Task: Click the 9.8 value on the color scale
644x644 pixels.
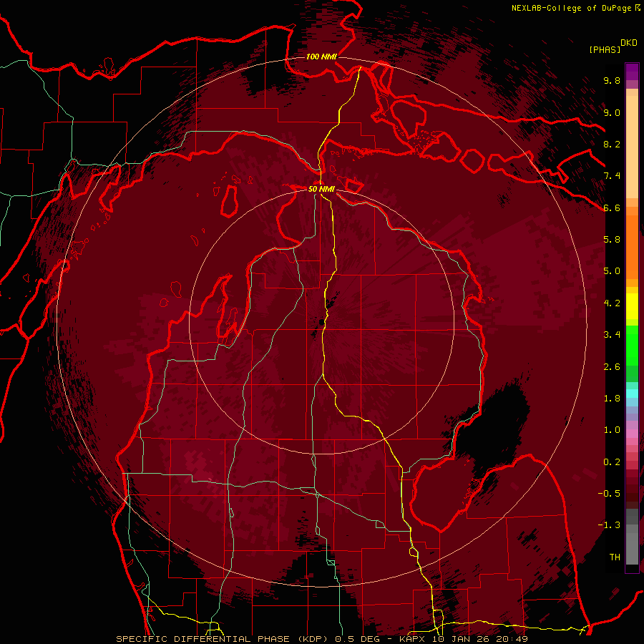Action: (612, 80)
